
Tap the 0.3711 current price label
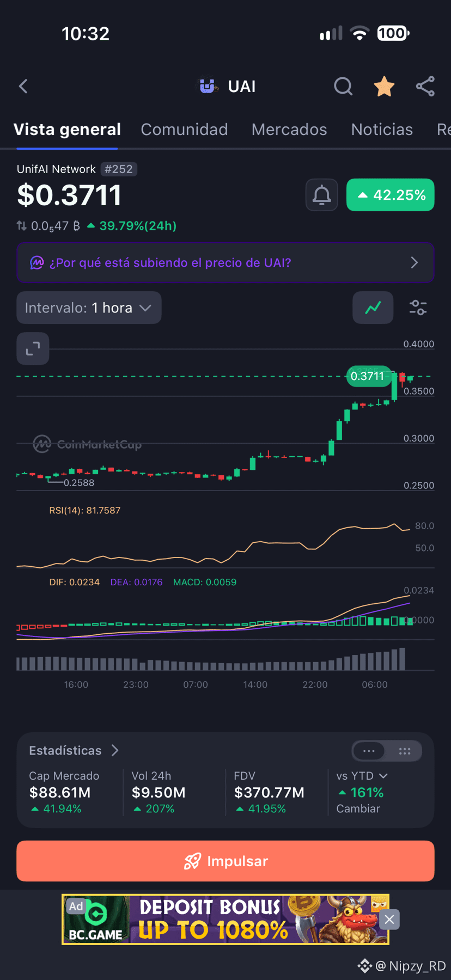(x=368, y=376)
